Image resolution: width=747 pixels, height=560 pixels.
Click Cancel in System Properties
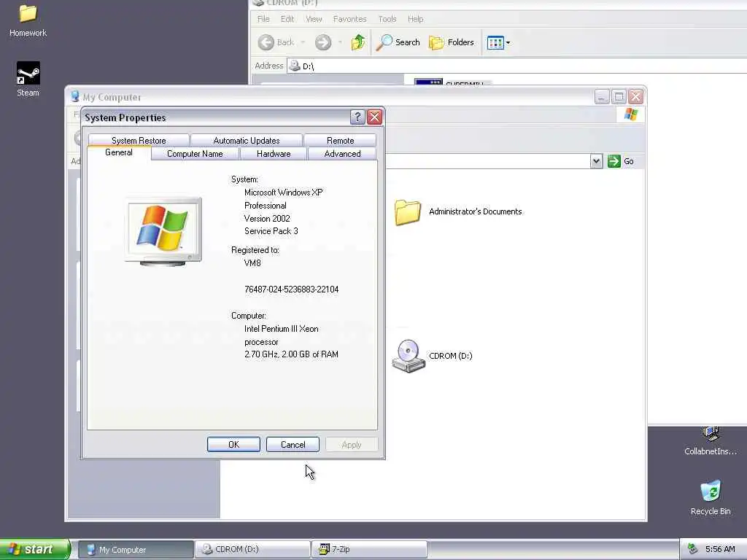coord(293,444)
